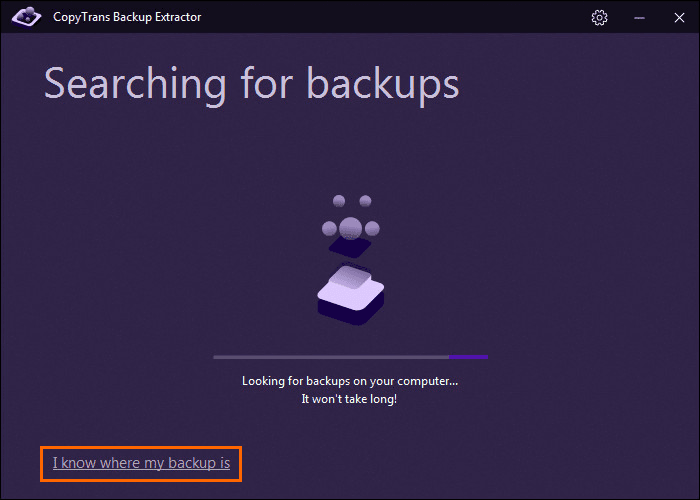The image size is (700, 500).
Task: Click the purple segment of the progress bar
Action: click(468, 356)
